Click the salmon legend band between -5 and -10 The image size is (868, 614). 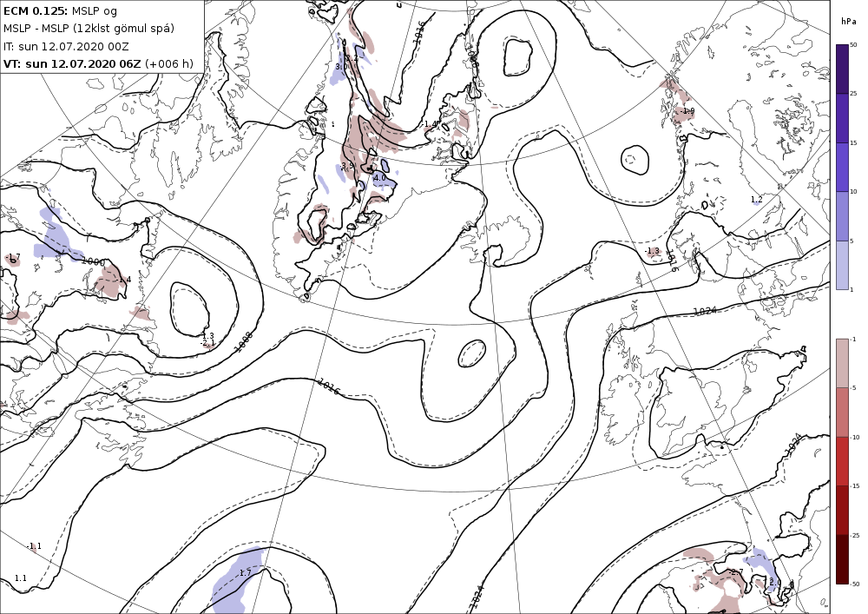point(842,412)
